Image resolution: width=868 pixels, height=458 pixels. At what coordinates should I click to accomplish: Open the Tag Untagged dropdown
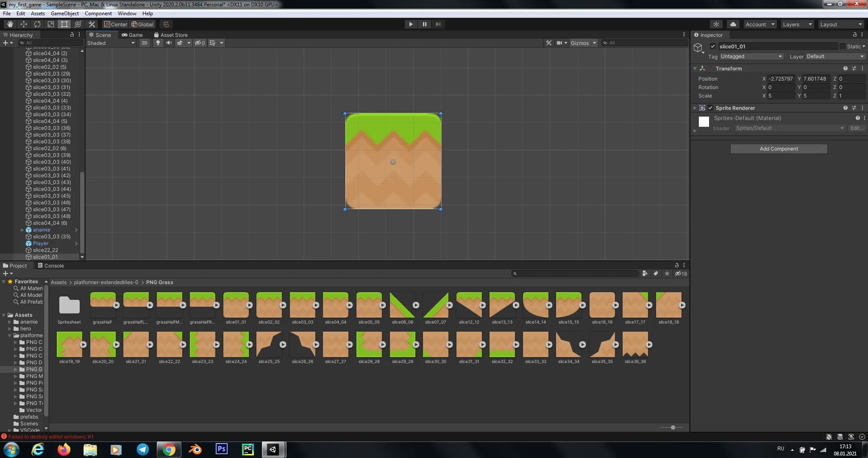[751, 56]
